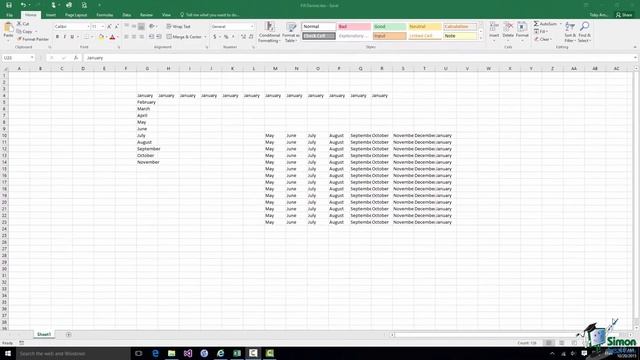
Task: Align text left in cell
Action: click(x=127, y=37)
